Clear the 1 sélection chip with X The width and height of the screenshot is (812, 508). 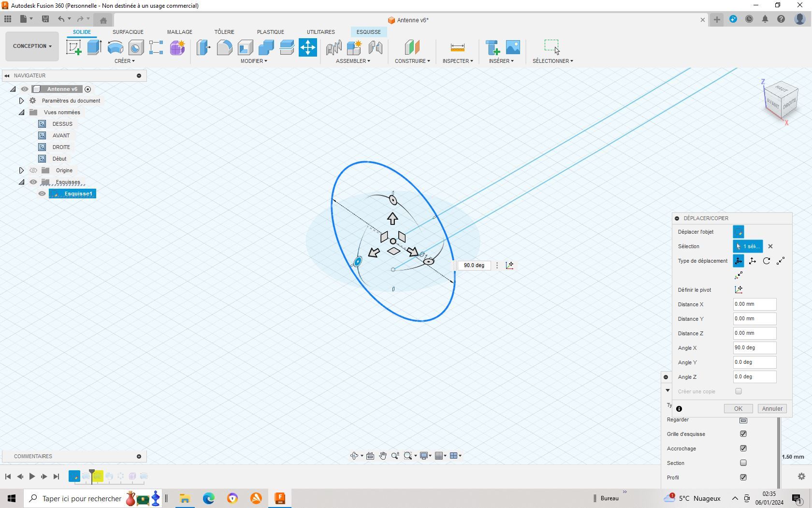[770, 246]
